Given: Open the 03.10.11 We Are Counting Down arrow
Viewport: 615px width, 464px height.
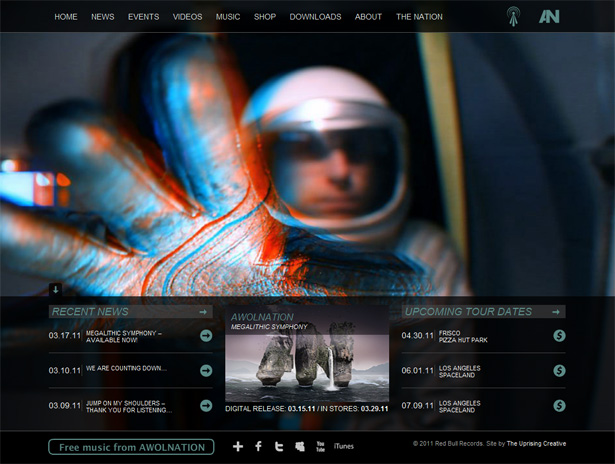Looking at the screenshot, I should [206, 370].
